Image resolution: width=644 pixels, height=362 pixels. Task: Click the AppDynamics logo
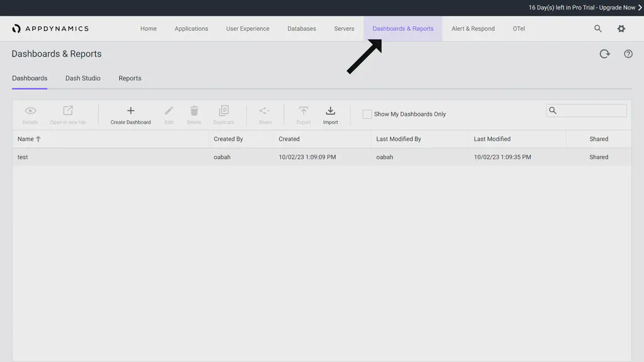(x=51, y=28)
